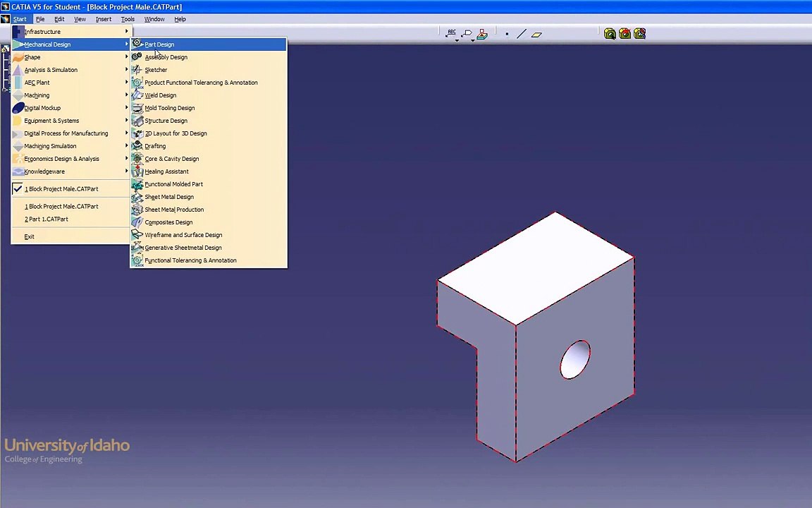Select Sheet Metal Production
Viewport: 812px width, 508px height.
pos(208,210)
